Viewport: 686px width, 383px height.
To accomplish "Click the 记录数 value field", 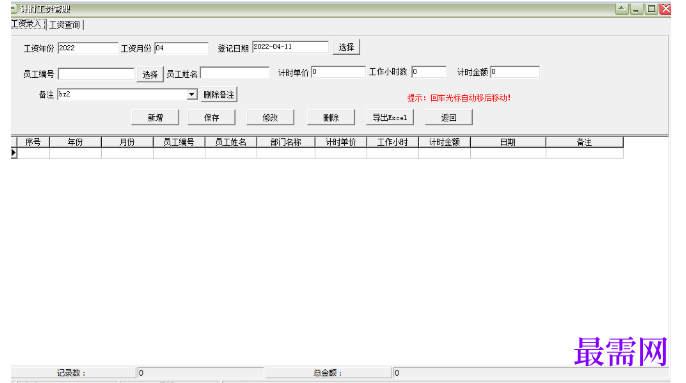I will coord(200,373).
